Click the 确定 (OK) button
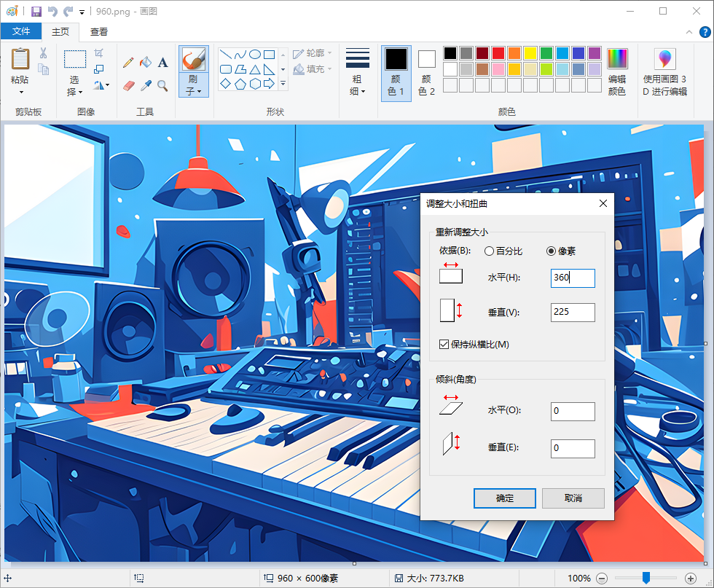The width and height of the screenshot is (714, 588). pos(504,498)
